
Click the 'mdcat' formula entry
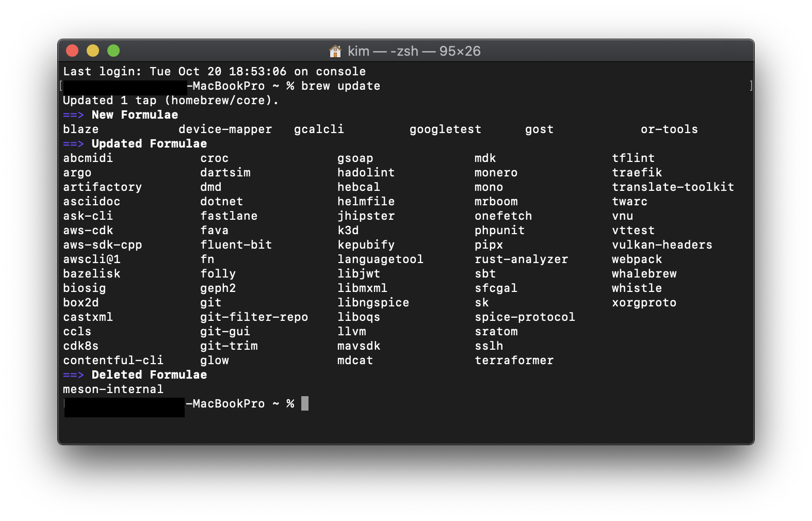355,361
